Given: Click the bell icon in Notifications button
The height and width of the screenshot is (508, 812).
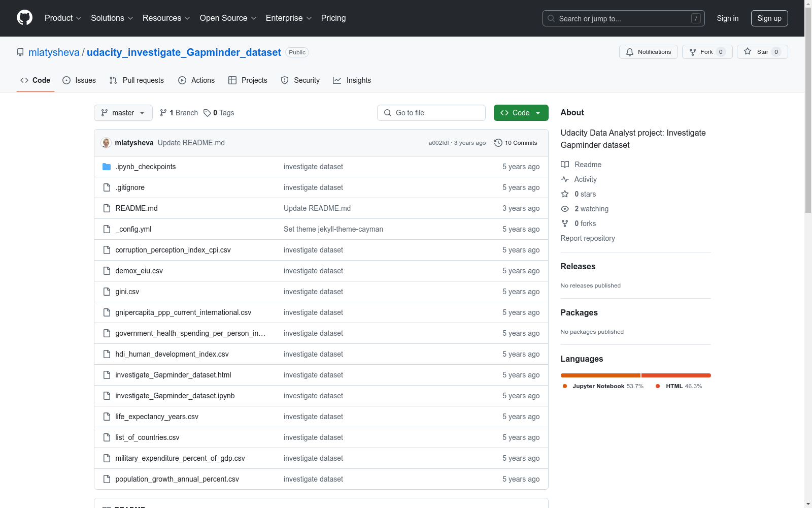Looking at the screenshot, I should 630,52.
